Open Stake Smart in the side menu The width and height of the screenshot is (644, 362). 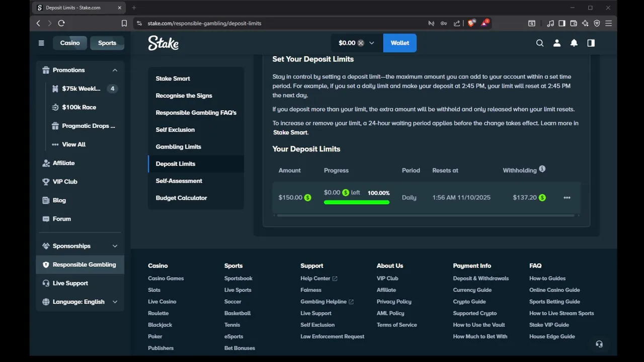coord(173,78)
